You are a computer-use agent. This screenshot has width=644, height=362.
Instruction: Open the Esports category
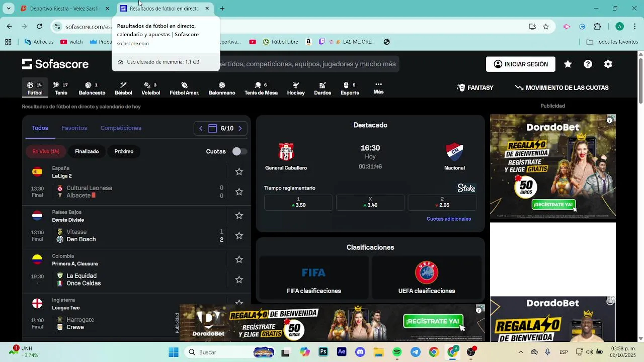(350, 88)
